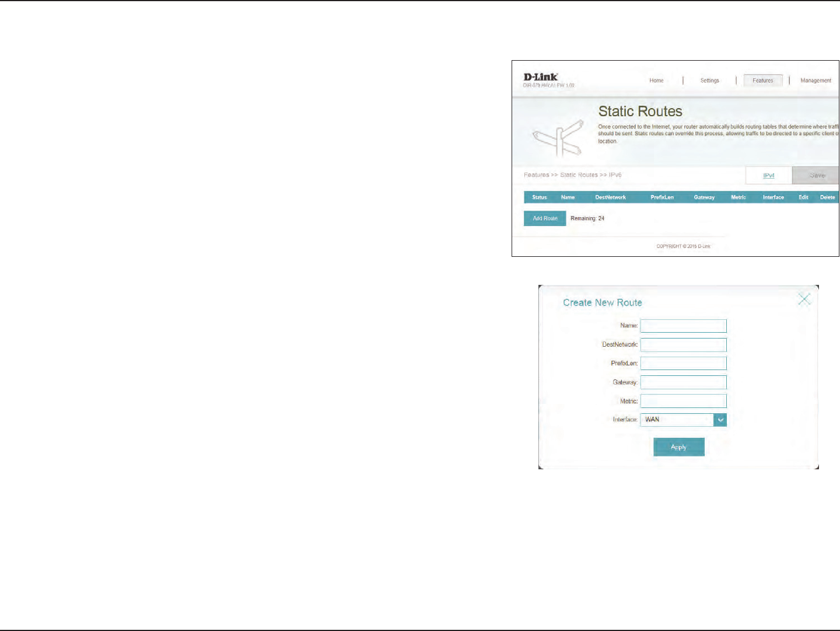Click the Add Route button
Screen dimensions: 840x631
click(x=545, y=218)
